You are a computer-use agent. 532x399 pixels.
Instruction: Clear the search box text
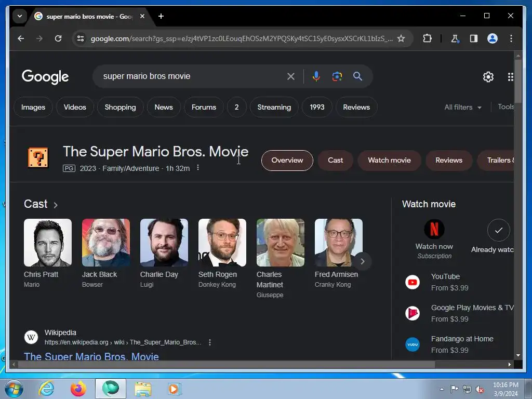pyautogui.click(x=291, y=76)
